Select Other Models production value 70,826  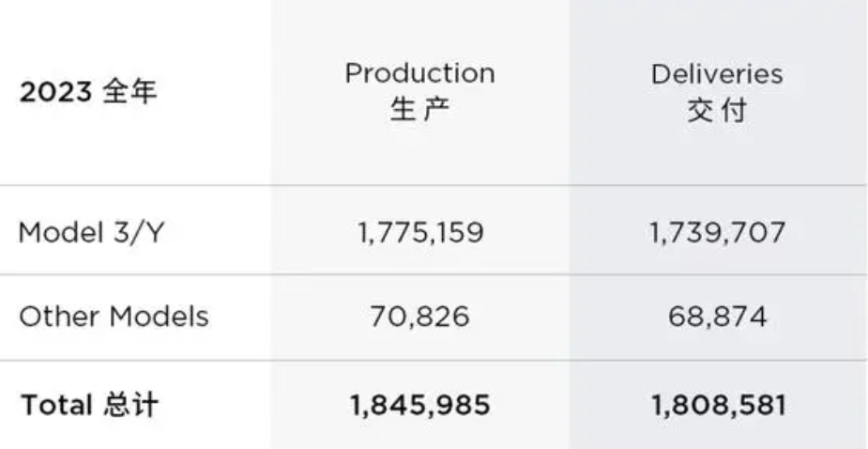pyautogui.click(x=419, y=317)
